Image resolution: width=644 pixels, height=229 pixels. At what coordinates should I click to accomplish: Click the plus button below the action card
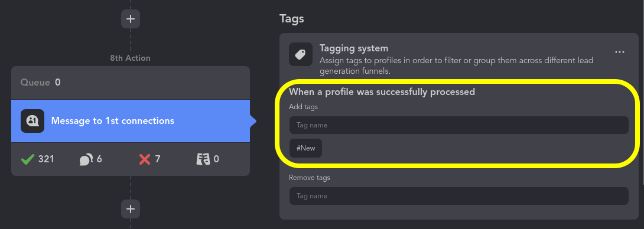click(x=131, y=209)
